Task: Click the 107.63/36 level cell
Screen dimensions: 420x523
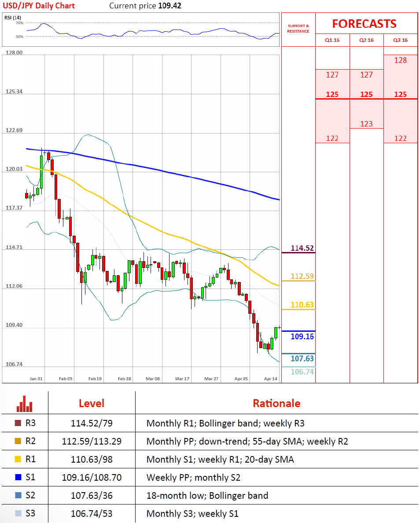Action: [92, 495]
